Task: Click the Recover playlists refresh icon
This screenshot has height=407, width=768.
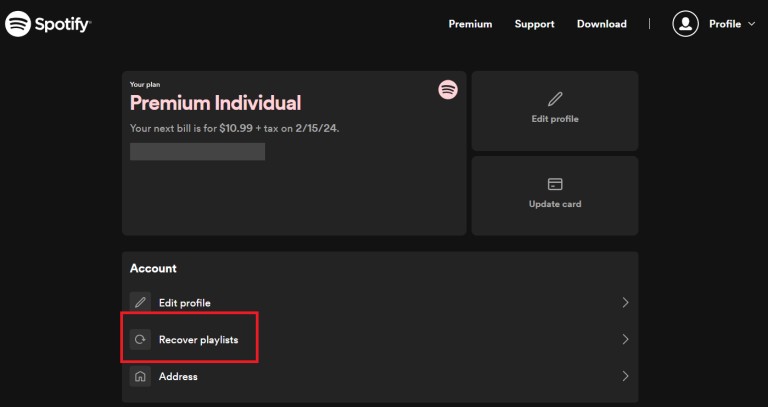Action: (x=141, y=340)
